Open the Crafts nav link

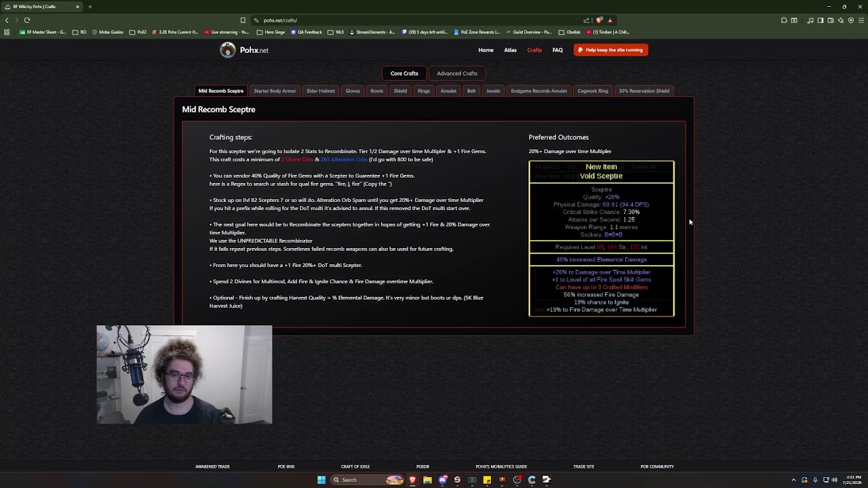[x=534, y=50]
